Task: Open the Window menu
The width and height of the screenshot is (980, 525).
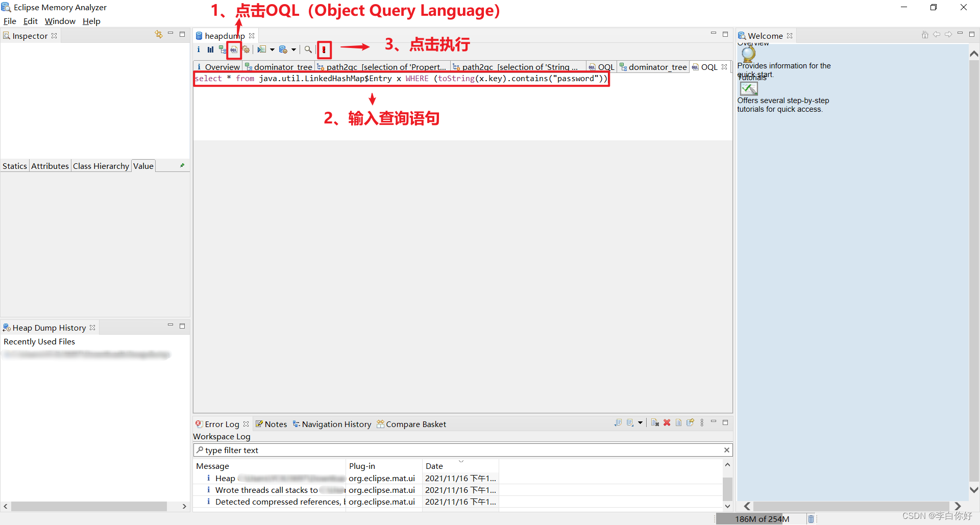Action: (x=60, y=21)
